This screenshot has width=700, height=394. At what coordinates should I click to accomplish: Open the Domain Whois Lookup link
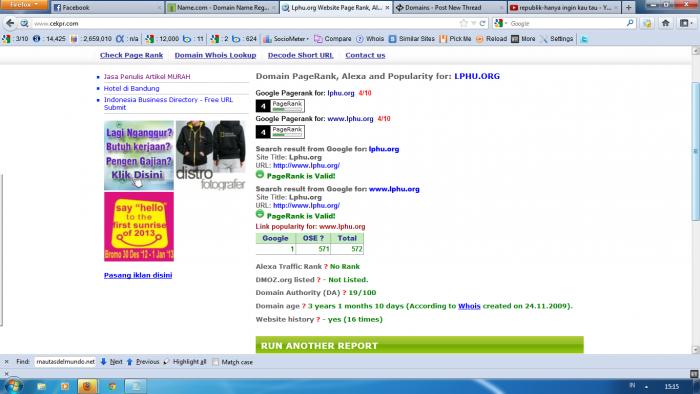click(x=215, y=55)
